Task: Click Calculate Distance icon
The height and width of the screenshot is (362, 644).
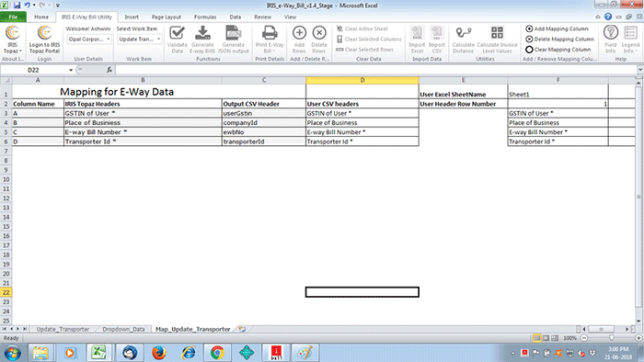Action: click(464, 40)
